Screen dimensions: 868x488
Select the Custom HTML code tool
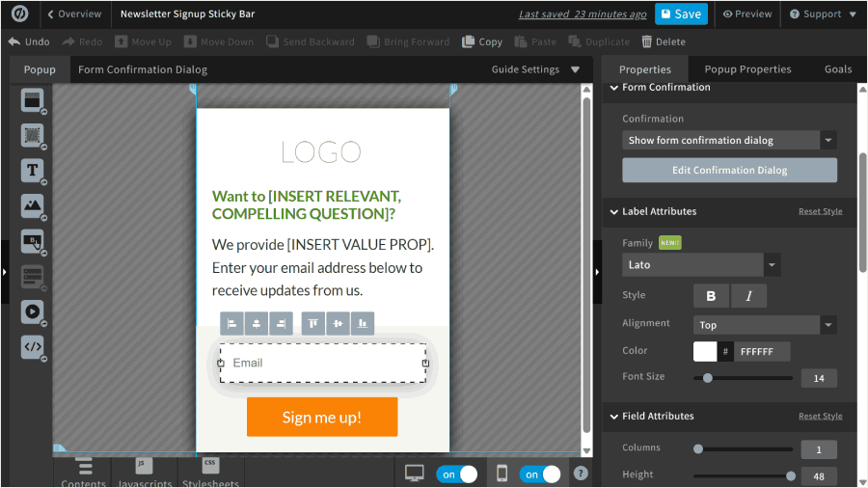32,347
